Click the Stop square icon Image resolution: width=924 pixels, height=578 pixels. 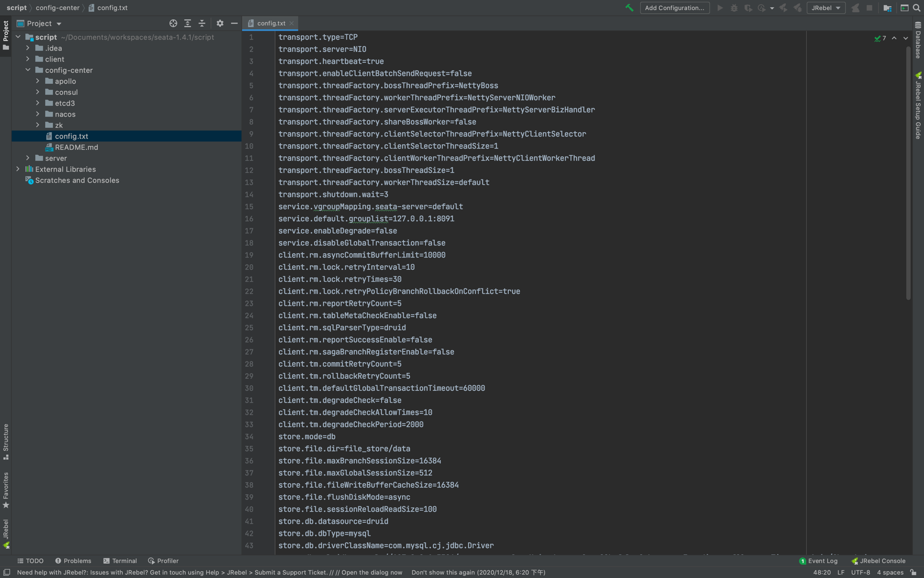[x=869, y=8]
